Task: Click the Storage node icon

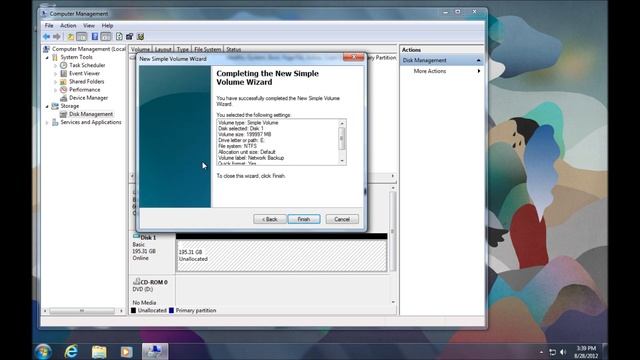Action: tap(55, 106)
